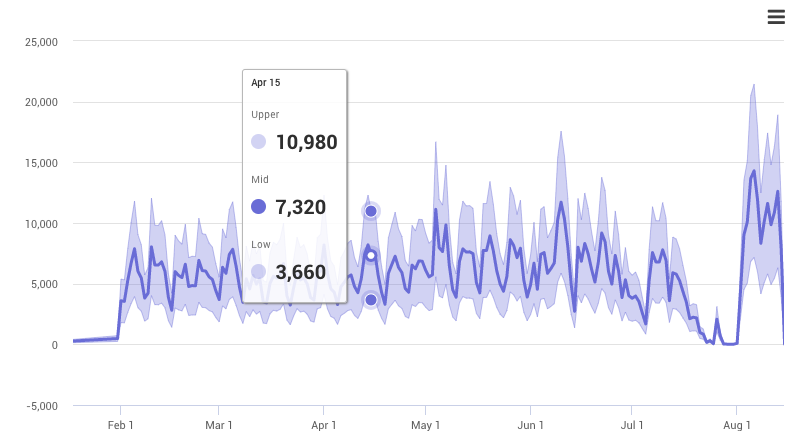
Task: Click the 'May 1' x-axis label
Action: (x=425, y=425)
